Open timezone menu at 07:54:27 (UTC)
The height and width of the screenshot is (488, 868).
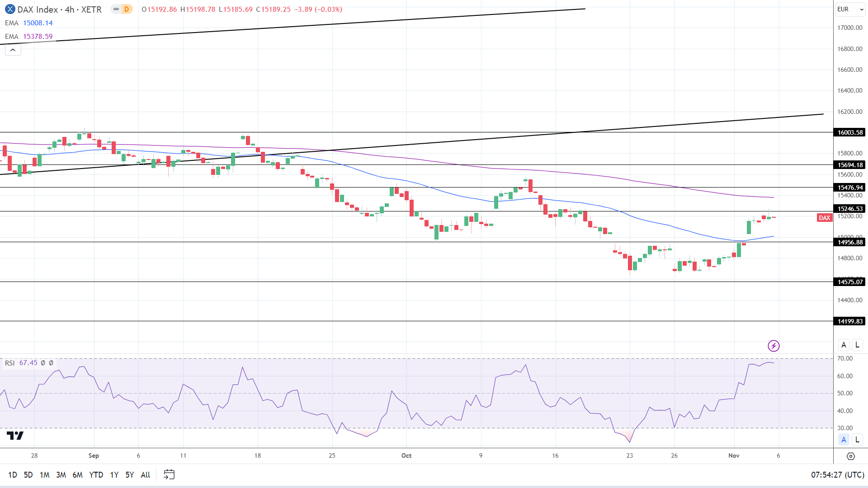(838, 475)
